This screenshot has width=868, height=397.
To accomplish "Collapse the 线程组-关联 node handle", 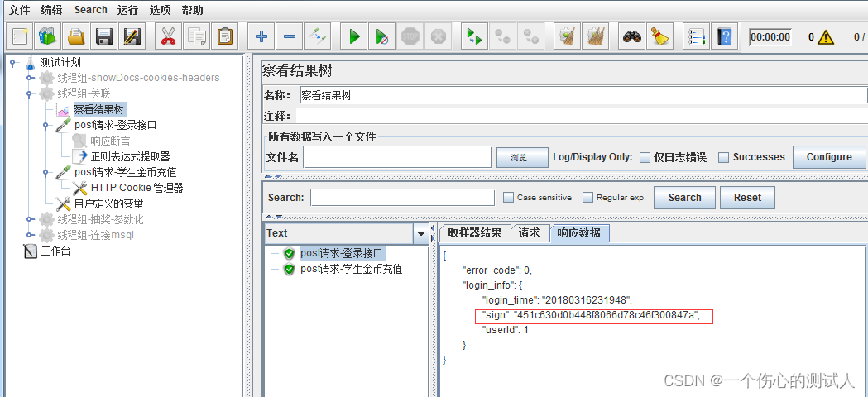I will click(29, 94).
